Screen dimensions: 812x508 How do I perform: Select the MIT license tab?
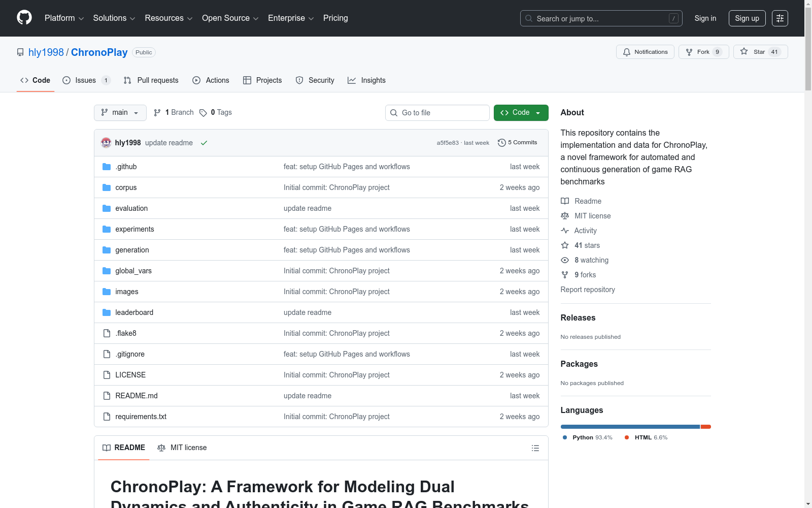click(182, 448)
